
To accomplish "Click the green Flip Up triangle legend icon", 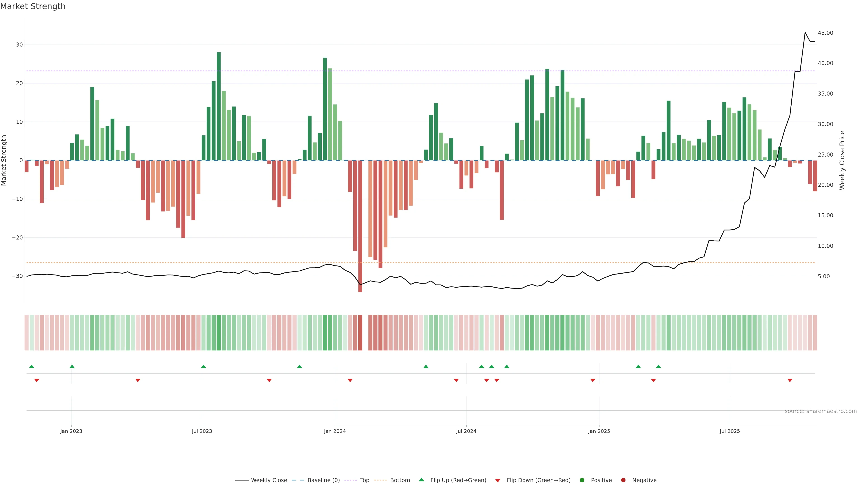I will 421,480.
